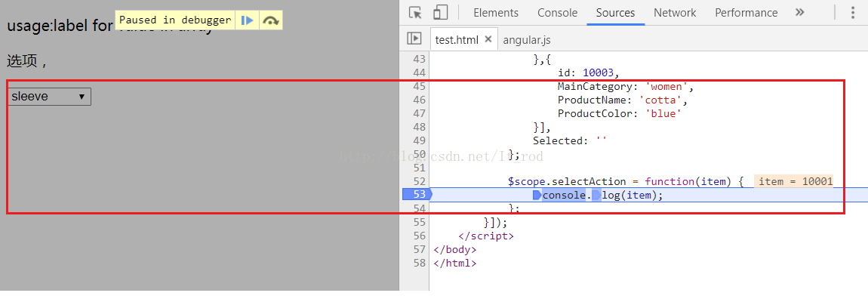This screenshot has height=296, width=868.
Task: Show the file navigator sidebar icon
Action: [414, 39]
